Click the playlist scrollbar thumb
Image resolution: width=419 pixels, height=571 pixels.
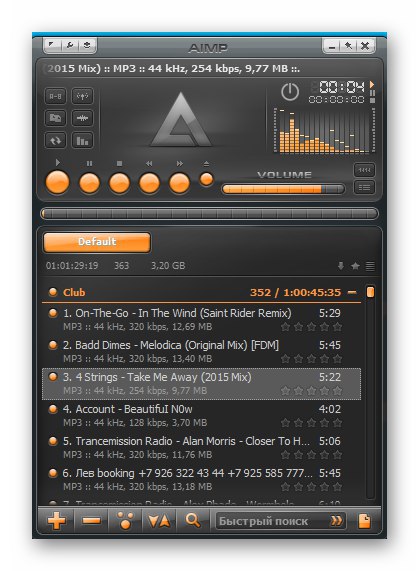pos(370,292)
